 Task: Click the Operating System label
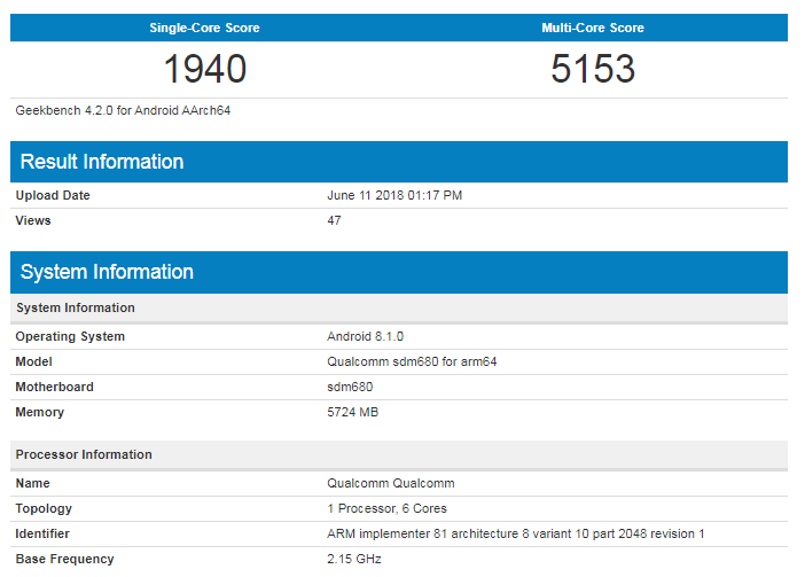(x=70, y=336)
